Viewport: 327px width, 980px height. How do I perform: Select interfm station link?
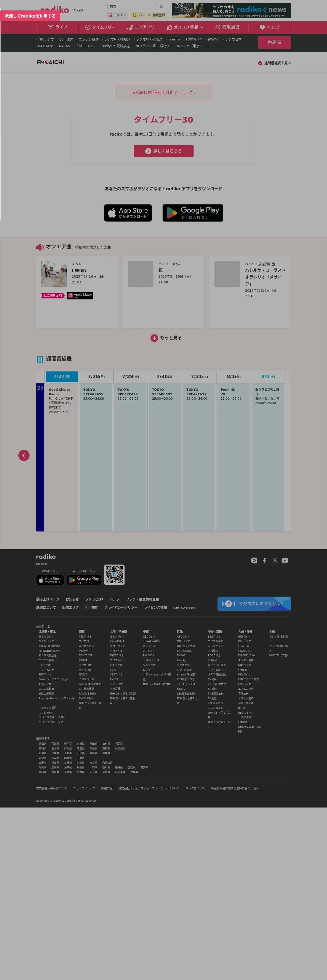174,40
